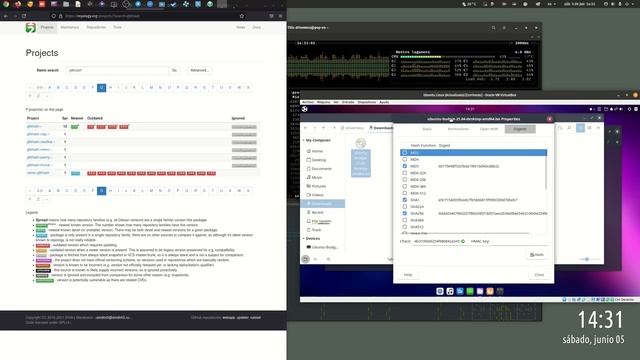Open the Archivo menu in VirtualBox
Screen dimensions: 640x360
pos(308,102)
